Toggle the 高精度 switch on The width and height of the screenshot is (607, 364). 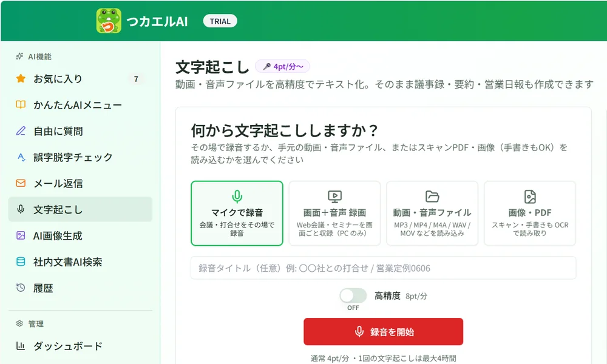click(x=353, y=296)
